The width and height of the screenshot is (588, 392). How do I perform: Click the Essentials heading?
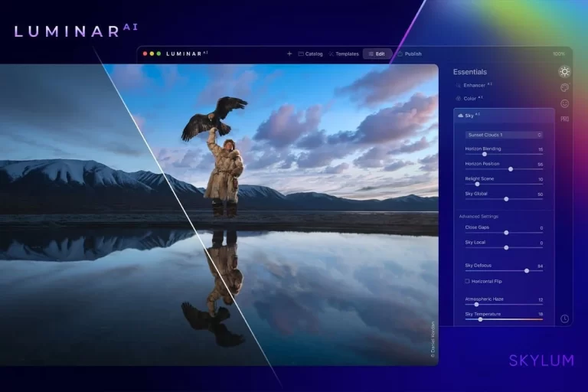(x=470, y=72)
